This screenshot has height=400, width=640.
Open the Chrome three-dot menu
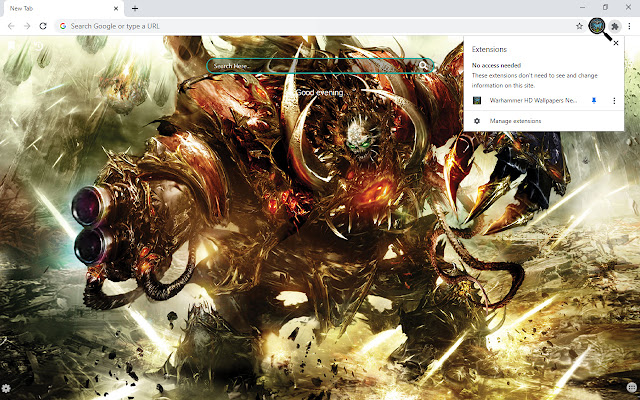(x=630, y=26)
